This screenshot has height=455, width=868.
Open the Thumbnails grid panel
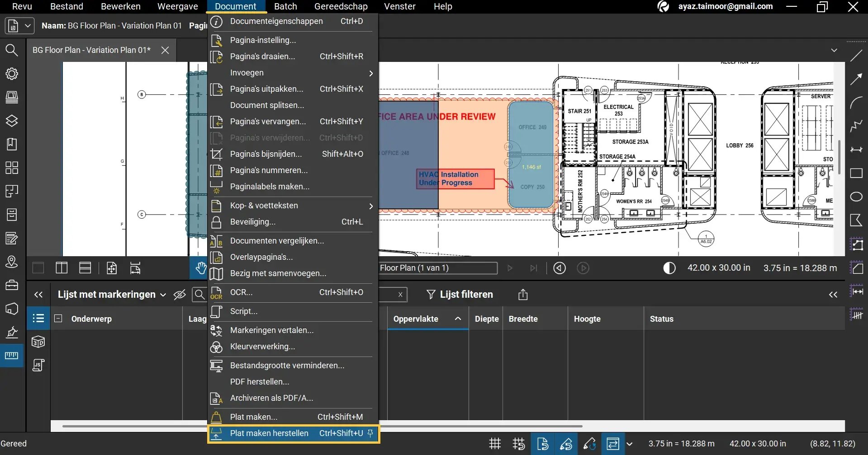click(x=12, y=168)
